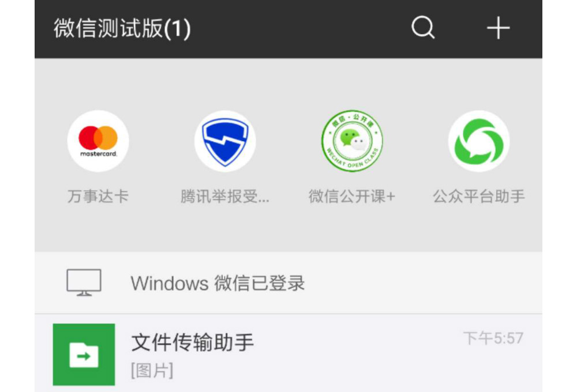Screen dimensions: 577x392
Task: Click the desktop monitor icon
Action: (84, 282)
